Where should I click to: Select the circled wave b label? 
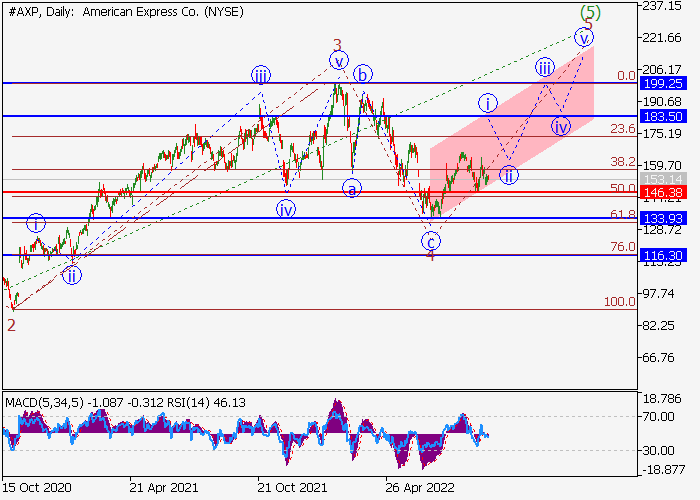[x=363, y=74]
